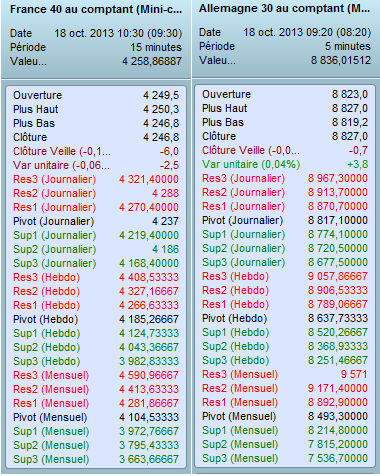
Task: Select the France 40 au comptant panel title
Action: tap(96, 9)
